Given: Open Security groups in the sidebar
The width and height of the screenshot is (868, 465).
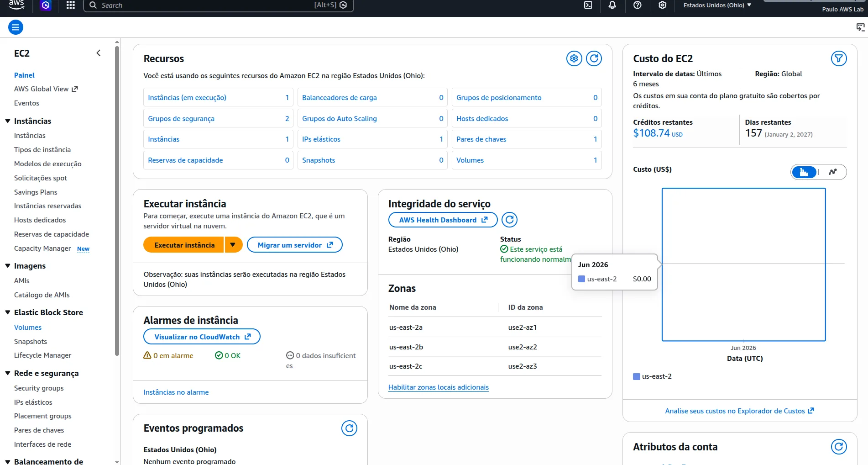Looking at the screenshot, I should coord(39,388).
